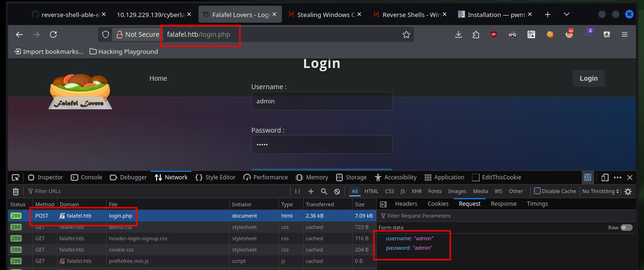Image resolution: width=644 pixels, height=270 pixels.
Task: Click the element picker icon in DevTools
Action: tap(16, 177)
